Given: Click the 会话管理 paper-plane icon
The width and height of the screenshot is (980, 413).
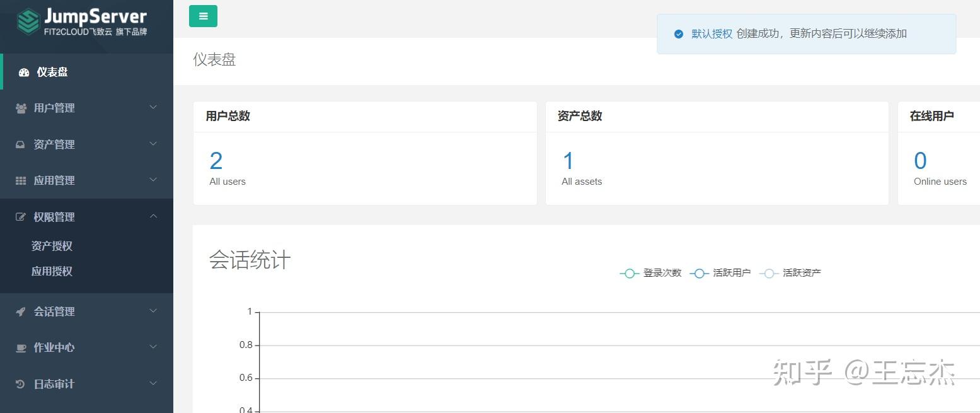Looking at the screenshot, I should [20, 311].
